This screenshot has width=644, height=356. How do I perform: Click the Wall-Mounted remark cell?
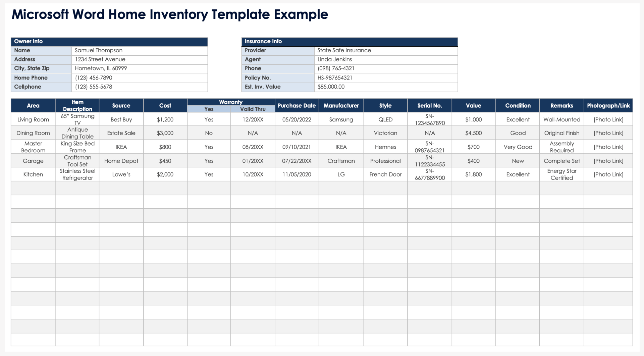(562, 119)
